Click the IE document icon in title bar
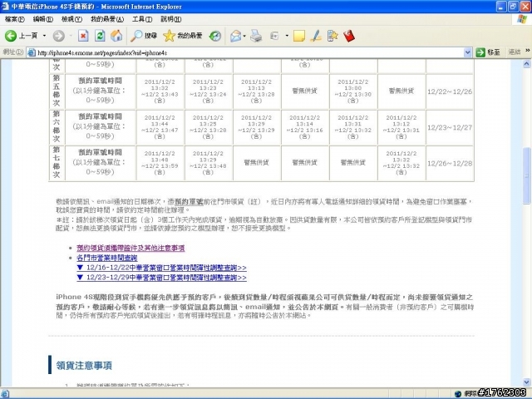 (5, 6)
